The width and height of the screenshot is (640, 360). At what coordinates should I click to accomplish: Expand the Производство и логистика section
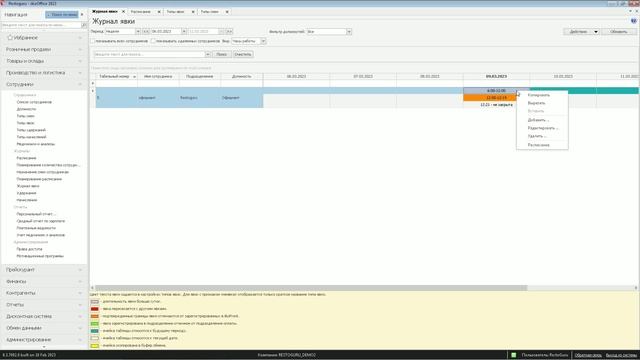point(44,73)
